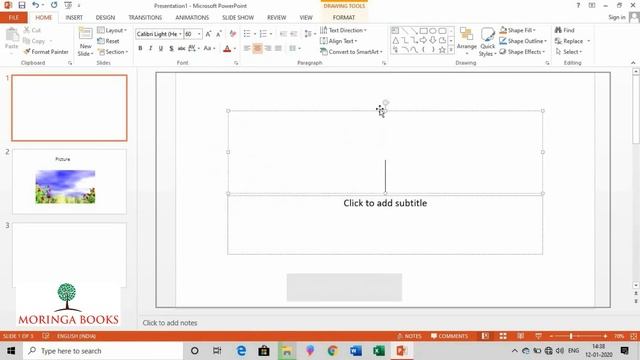This screenshot has height=360, width=640.
Task: Open the Section dropdown
Action: point(113,52)
